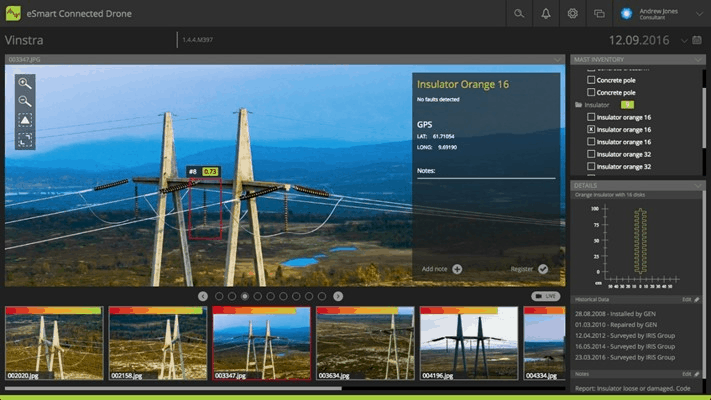711x400 pixels.
Task: Open thumbnail 002020.jpg
Action: [54, 343]
